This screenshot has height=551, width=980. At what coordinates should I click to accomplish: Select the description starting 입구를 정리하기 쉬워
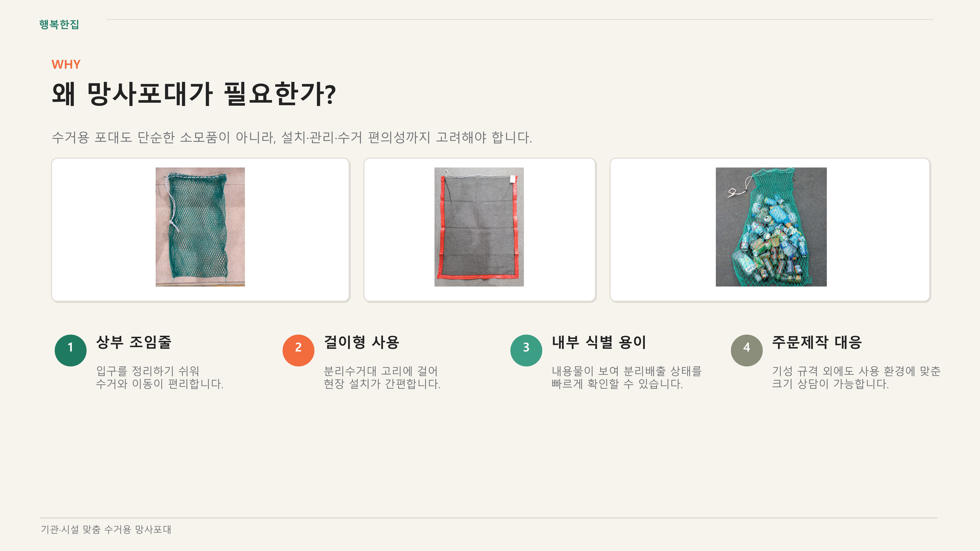coord(159,377)
